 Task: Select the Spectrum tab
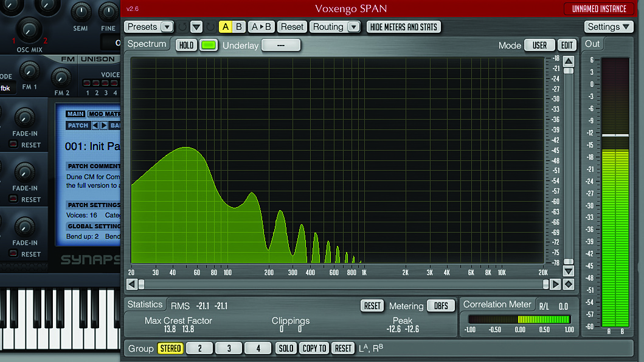click(147, 44)
